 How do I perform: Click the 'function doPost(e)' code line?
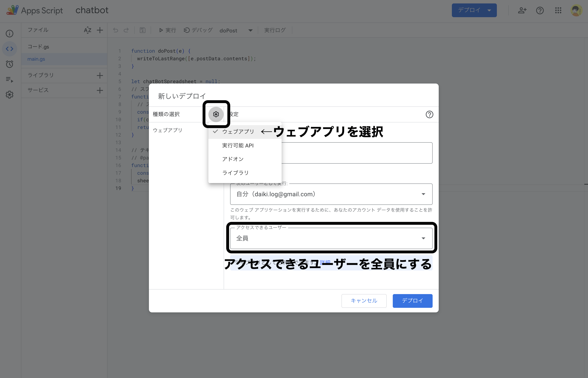pyautogui.click(x=161, y=51)
